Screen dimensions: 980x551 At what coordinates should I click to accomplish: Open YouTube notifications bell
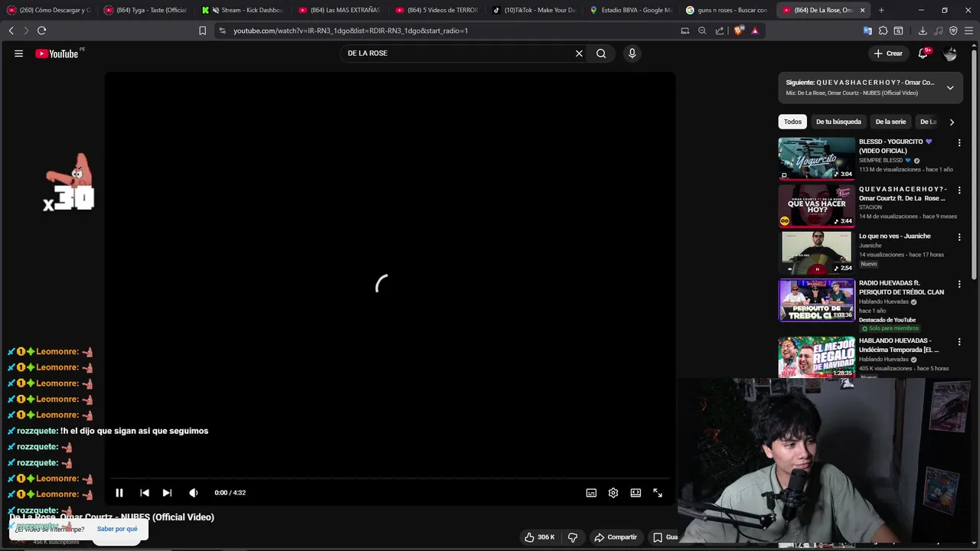(923, 53)
